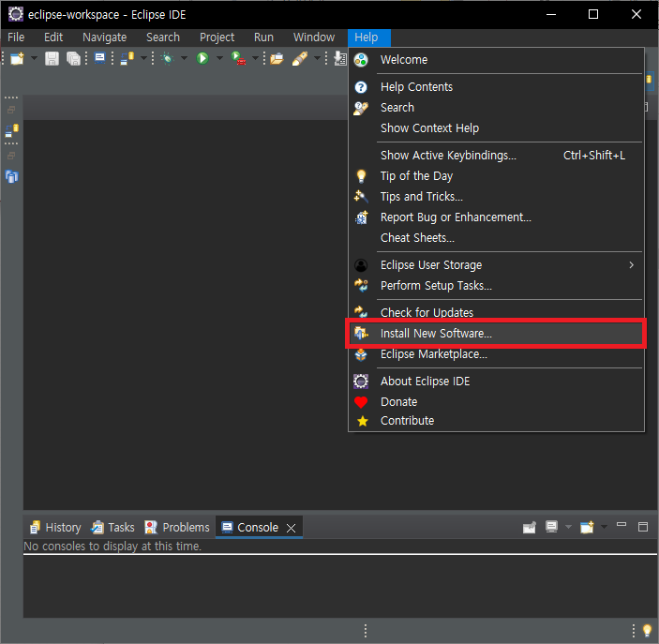The width and height of the screenshot is (659, 644).
Task: Select Contribute with star icon
Action: (496, 421)
